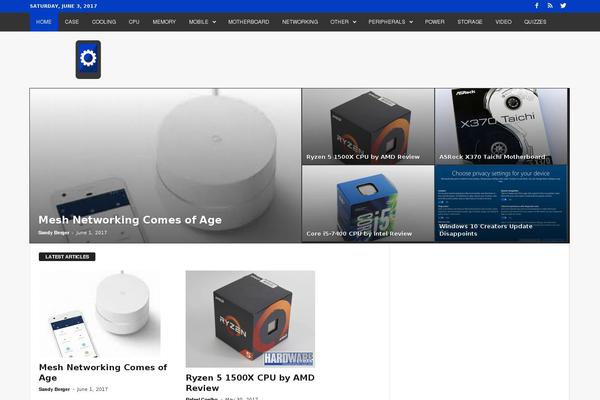
Task: Click the Latest Articles heading badge
Action: pos(67,256)
